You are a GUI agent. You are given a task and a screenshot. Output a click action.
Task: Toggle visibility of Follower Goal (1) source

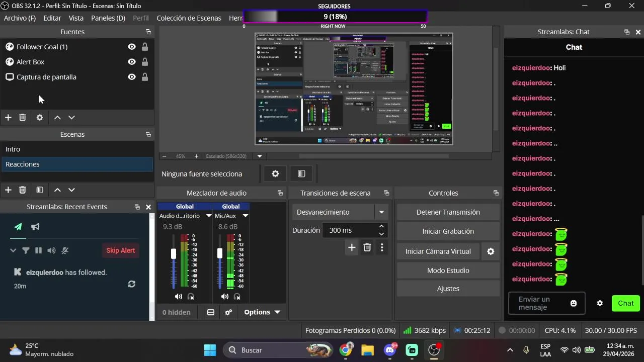(131, 47)
